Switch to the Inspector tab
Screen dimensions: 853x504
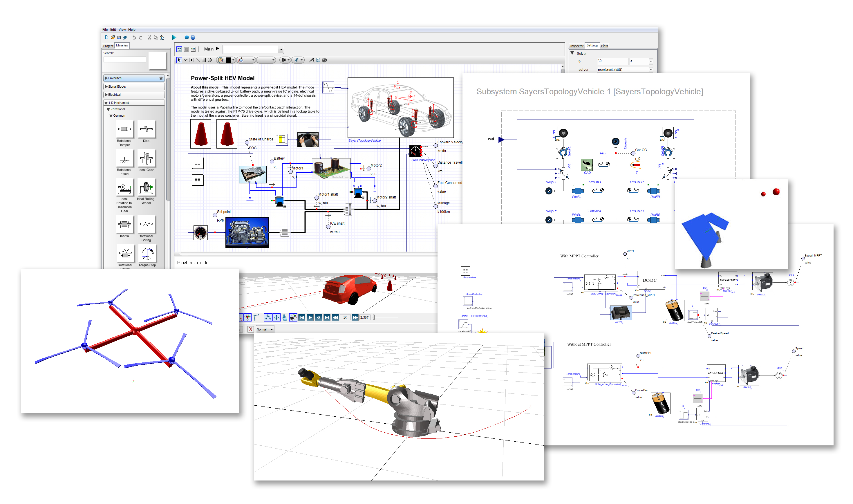pos(577,46)
